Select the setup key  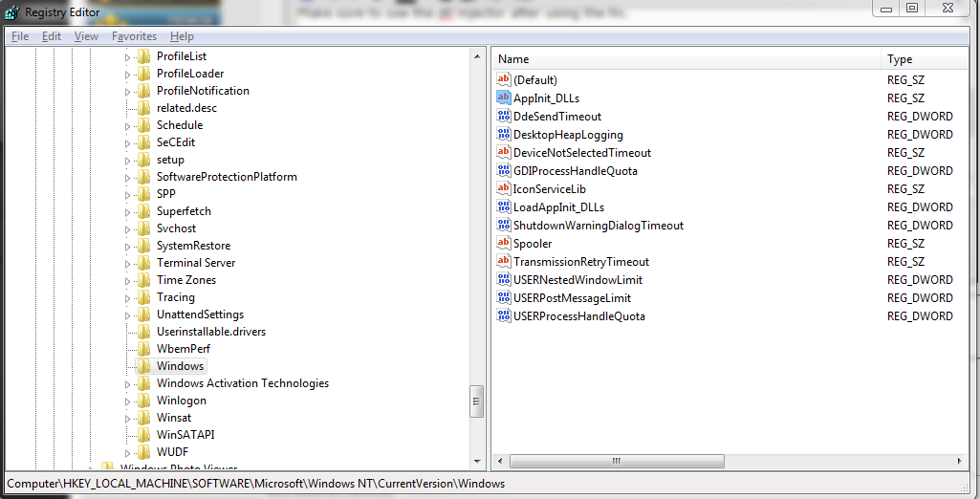[x=170, y=160]
